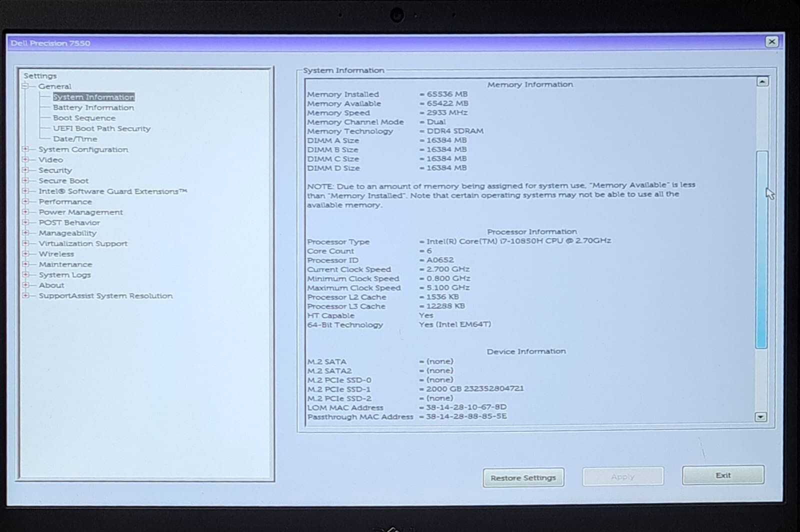Click the scroll up arrow
Screen dimensions: 800x532
762,81
